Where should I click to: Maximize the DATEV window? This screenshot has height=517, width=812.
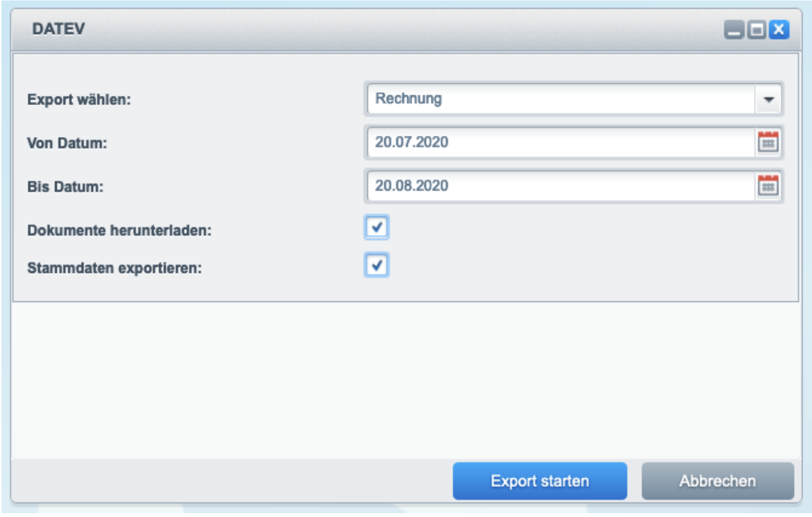(756, 30)
